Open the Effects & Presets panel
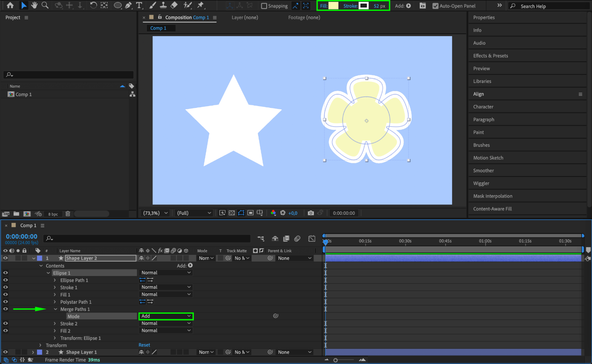The height and width of the screenshot is (364, 592). [490, 56]
